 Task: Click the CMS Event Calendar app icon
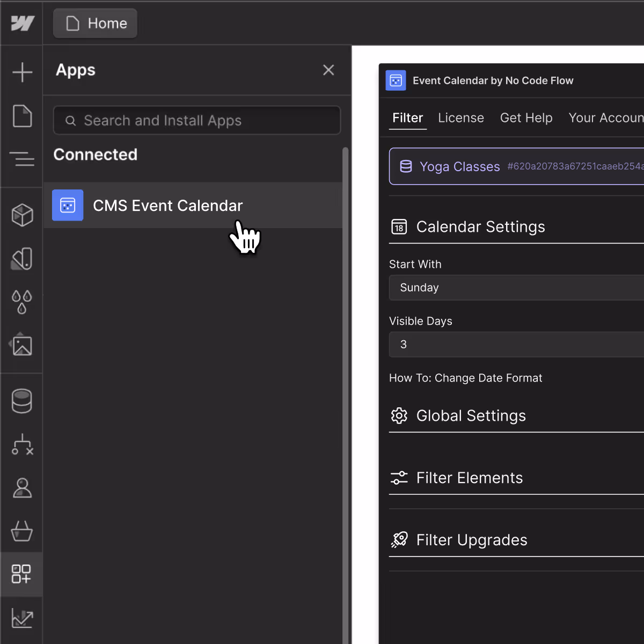tap(68, 205)
